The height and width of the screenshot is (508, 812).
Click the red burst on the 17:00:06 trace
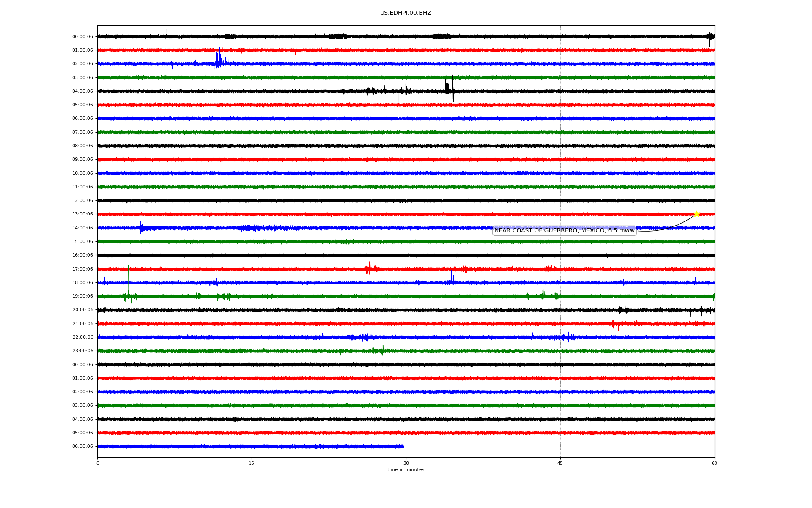click(369, 268)
